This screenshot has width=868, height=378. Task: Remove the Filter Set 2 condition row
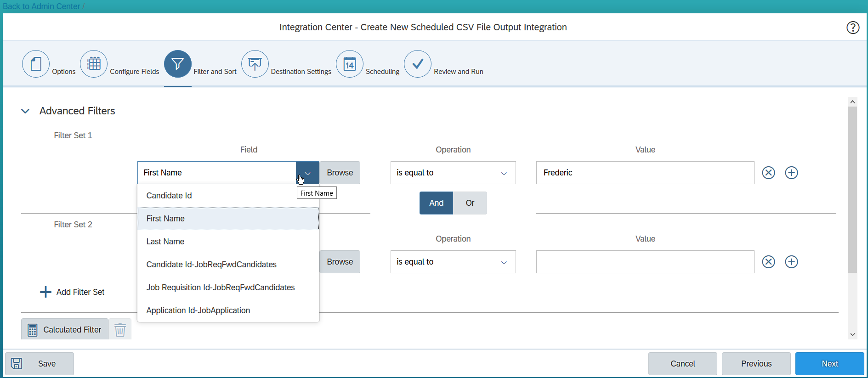768,262
